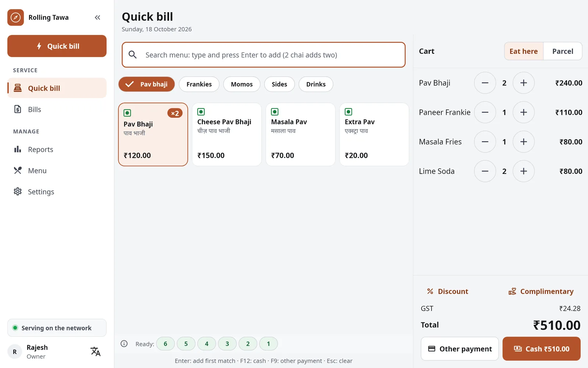The image size is (588, 368).
Task: Choose Other payment
Action: [460, 348]
